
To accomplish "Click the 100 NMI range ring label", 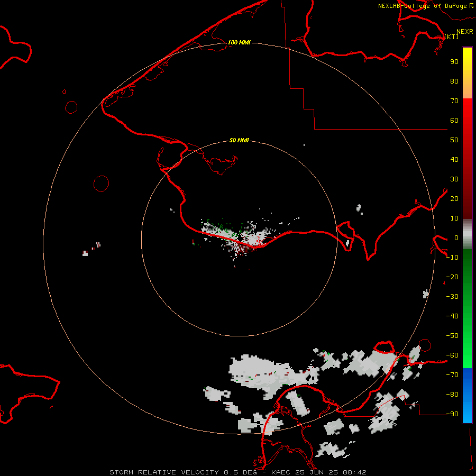I will 239,42.
